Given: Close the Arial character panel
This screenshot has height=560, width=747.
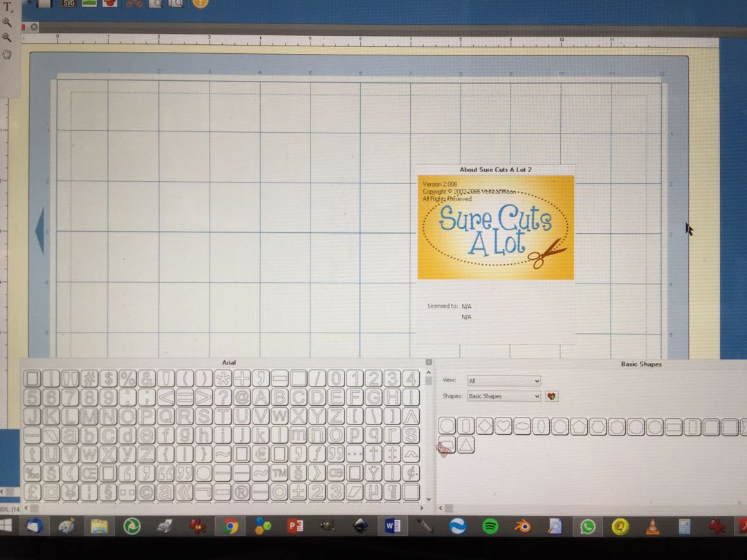Looking at the screenshot, I should pyautogui.click(x=429, y=362).
